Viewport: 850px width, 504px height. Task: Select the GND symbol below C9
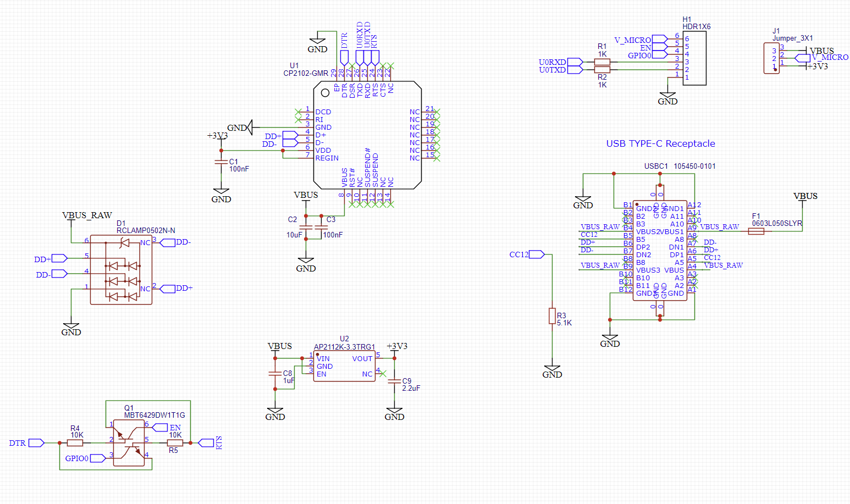coord(394,414)
